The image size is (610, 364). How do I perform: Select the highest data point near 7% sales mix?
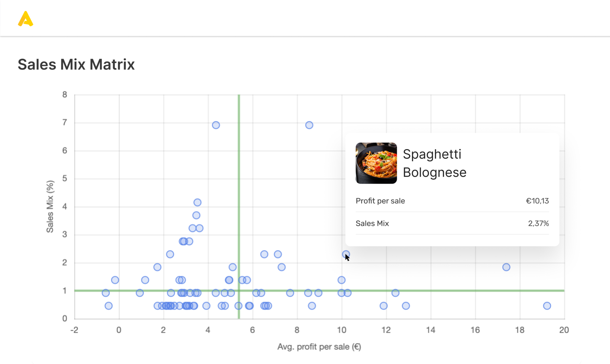point(216,125)
